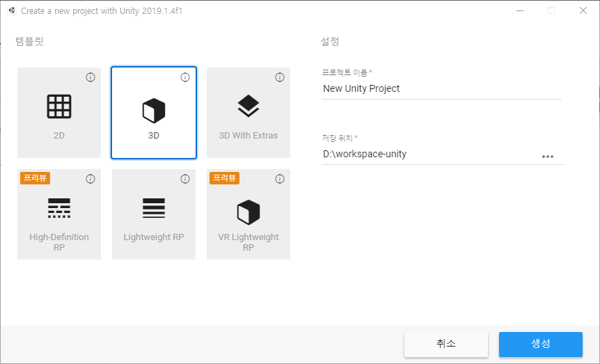The image size is (600, 364).
Task: Click the 취소 cancel button
Action: (446, 344)
